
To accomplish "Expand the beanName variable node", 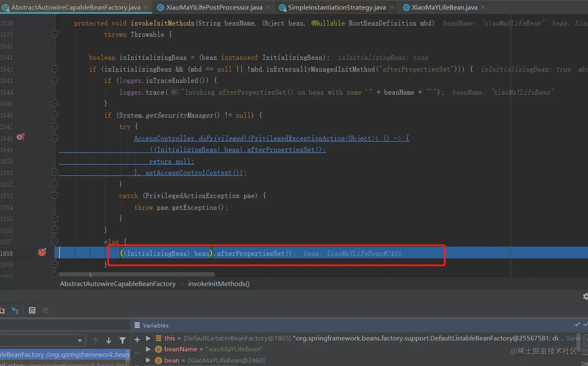I will coord(148,349).
